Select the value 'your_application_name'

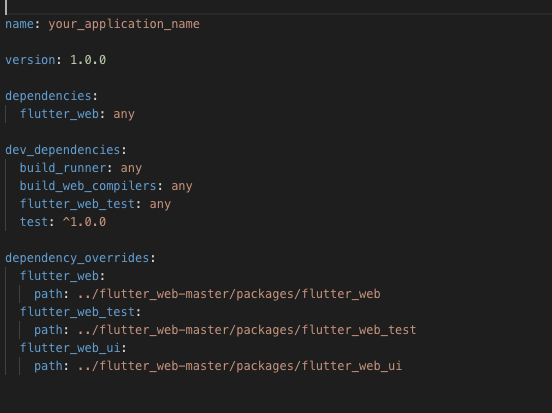click(x=124, y=24)
